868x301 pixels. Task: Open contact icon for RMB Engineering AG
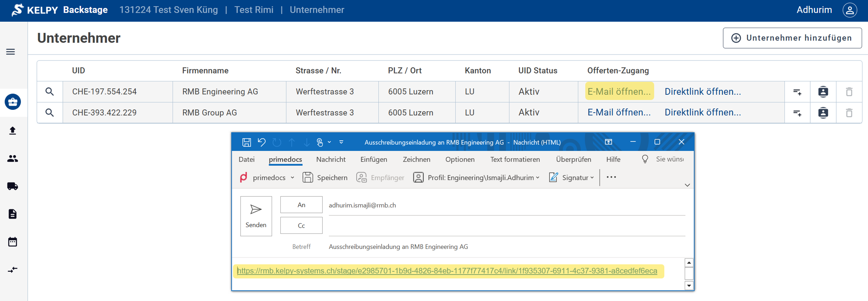(823, 92)
